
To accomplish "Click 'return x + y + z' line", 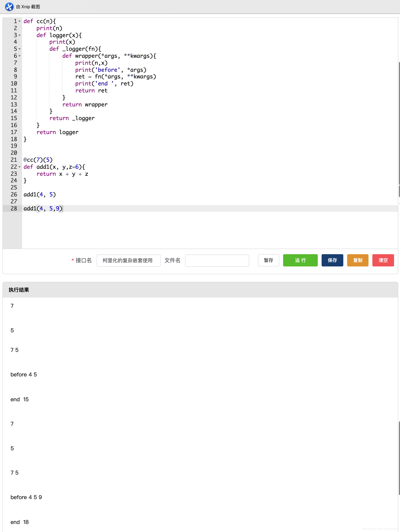I will coord(62,174).
